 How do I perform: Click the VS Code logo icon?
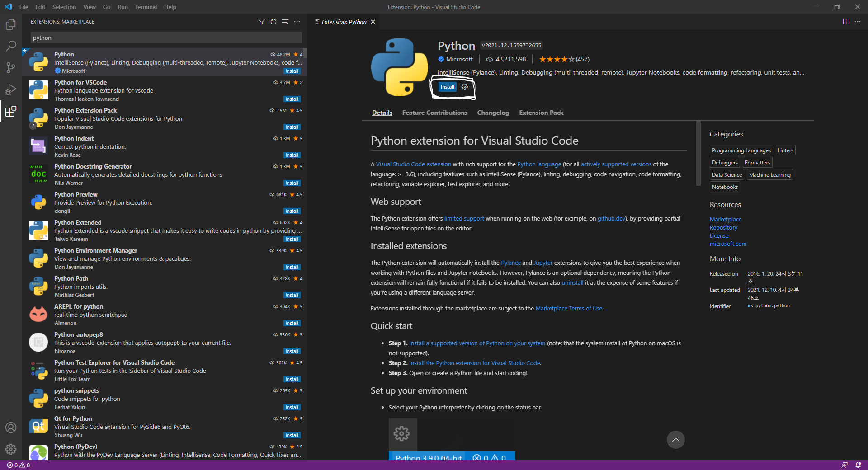(8, 7)
